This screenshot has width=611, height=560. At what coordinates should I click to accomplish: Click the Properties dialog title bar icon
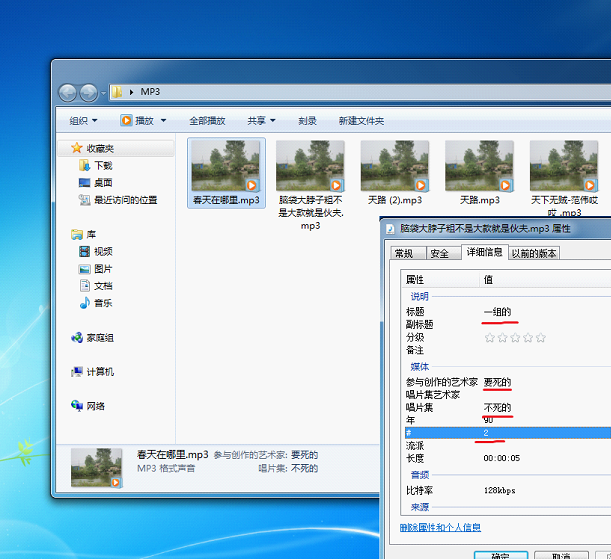390,229
